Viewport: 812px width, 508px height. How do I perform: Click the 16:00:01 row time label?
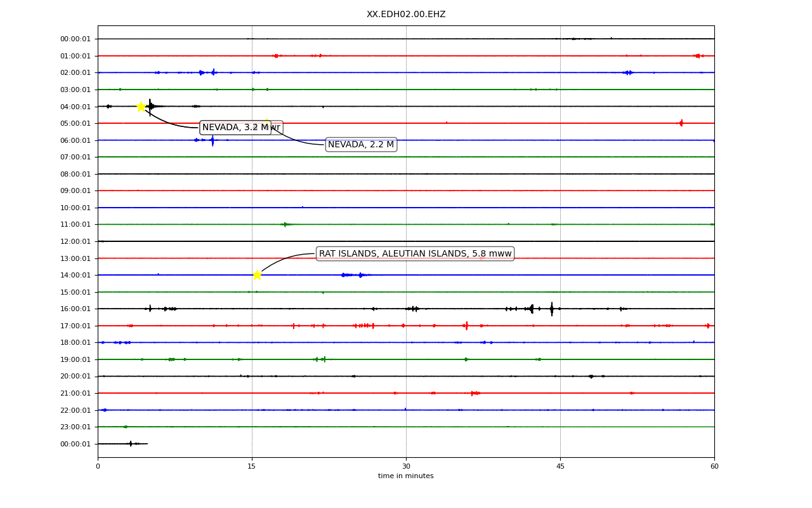coord(75,309)
